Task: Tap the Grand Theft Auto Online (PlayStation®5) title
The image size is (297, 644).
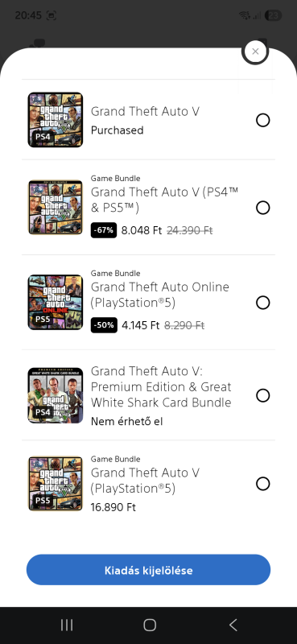Action: tap(160, 295)
